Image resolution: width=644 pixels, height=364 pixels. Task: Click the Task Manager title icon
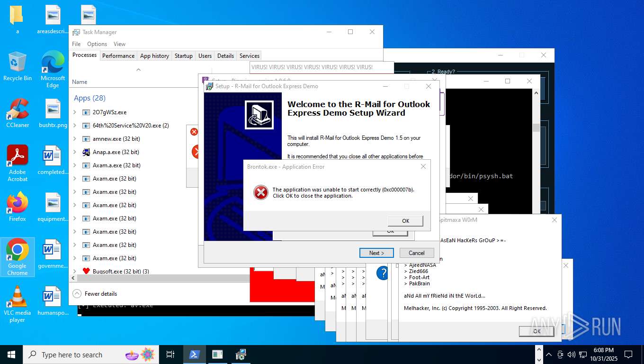(76, 32)
